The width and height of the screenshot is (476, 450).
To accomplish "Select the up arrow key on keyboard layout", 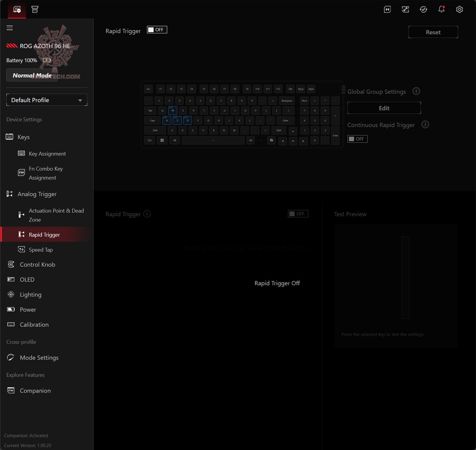I will click(x=293, y=131).
